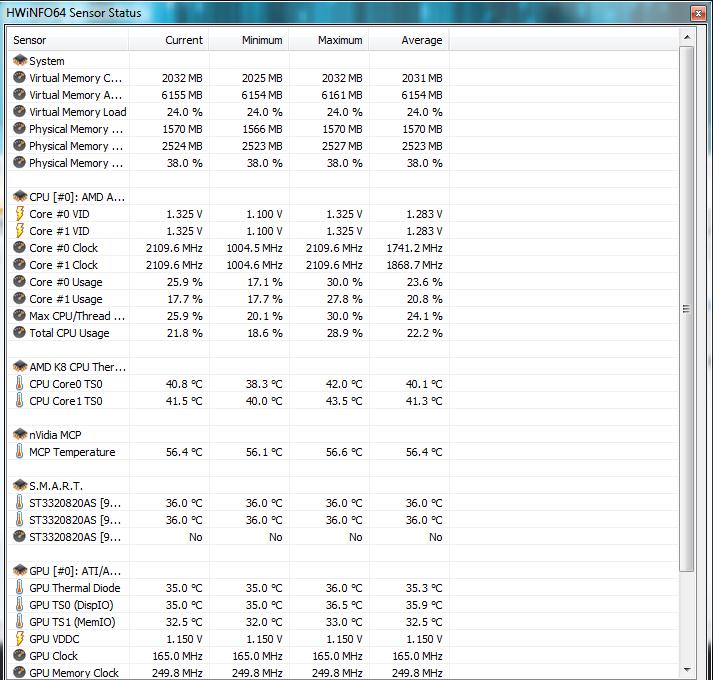The height and width of the screenshot is (680, 713).
Task: Click the thermometer icon for GPU Thermal Diode
Action: [x=19, y=587]
